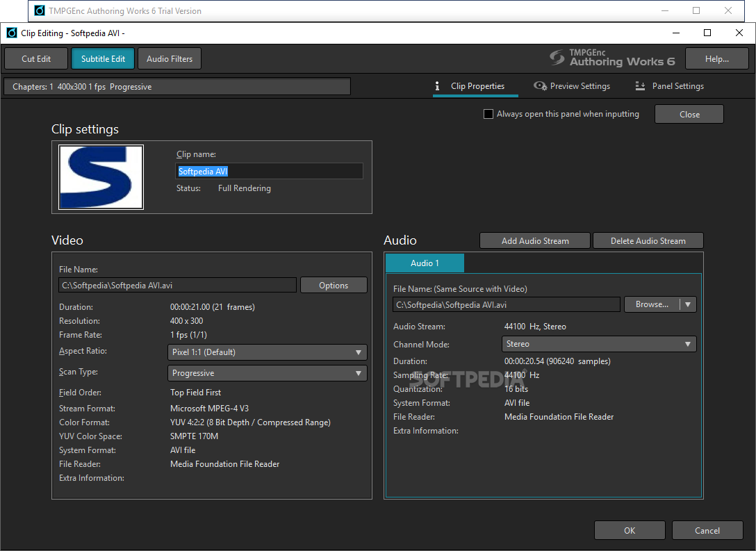Switch to the Audio Filters tab

(x=170, y=59)
